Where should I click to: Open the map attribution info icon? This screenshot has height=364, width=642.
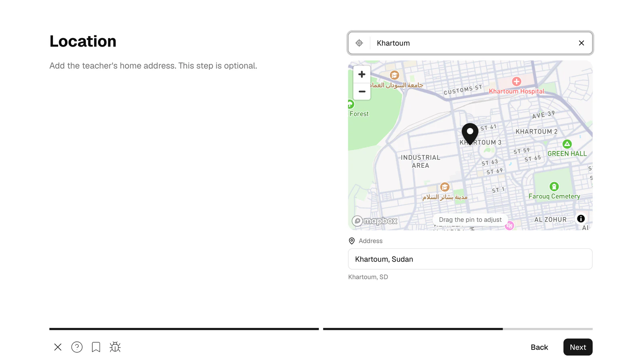point(581,219)
